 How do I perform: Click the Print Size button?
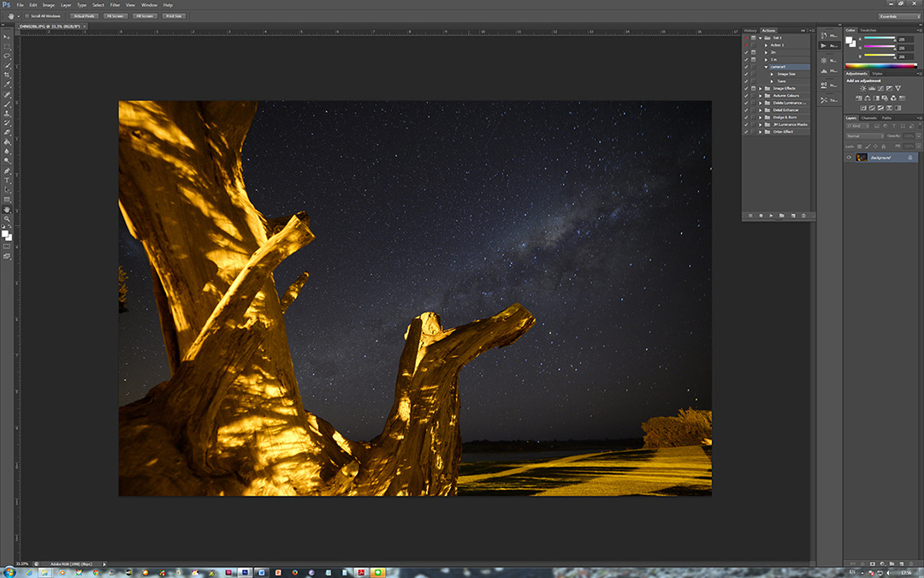tap(175, 15)
